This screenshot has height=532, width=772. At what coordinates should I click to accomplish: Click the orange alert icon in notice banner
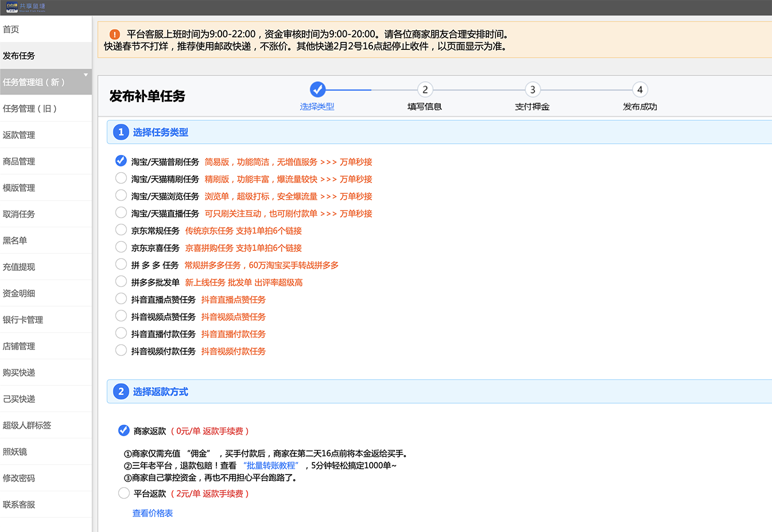tap(115, 34)
